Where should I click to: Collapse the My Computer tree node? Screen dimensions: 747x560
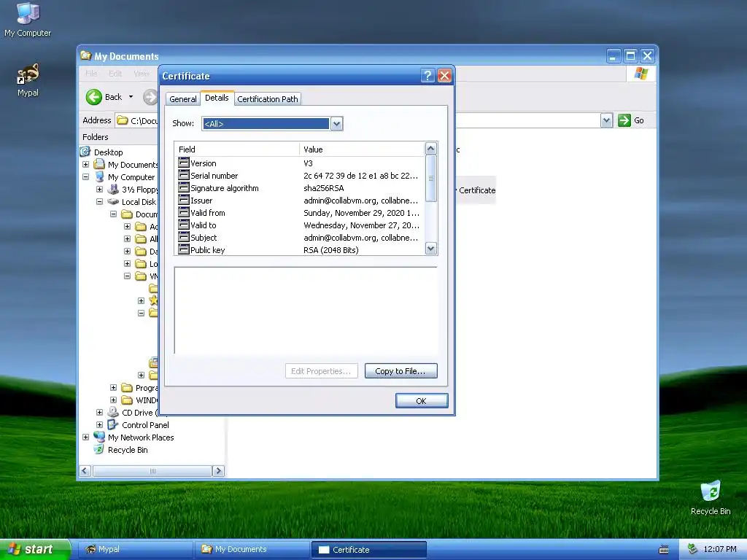coord(86,176)
